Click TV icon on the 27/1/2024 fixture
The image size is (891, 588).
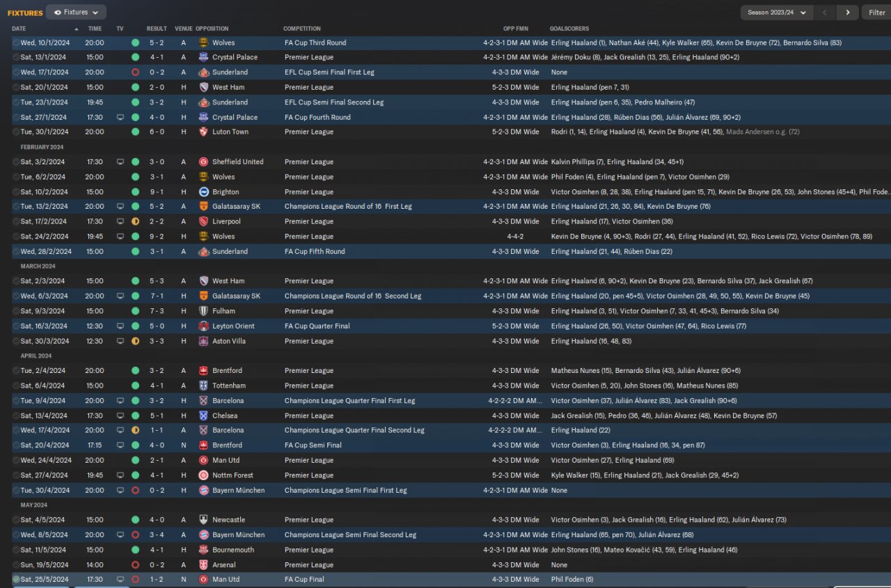pos(120,117)
